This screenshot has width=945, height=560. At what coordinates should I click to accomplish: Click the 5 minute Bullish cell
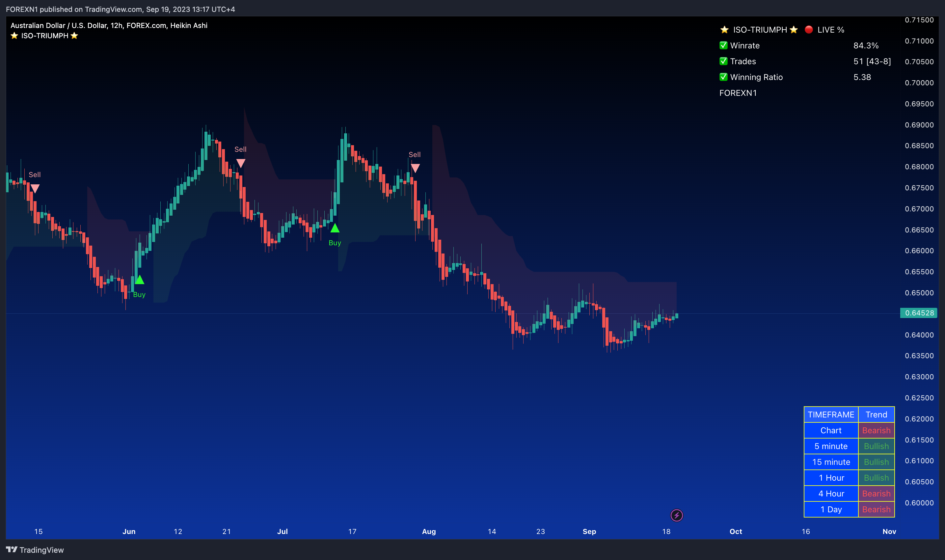[876, 446]
